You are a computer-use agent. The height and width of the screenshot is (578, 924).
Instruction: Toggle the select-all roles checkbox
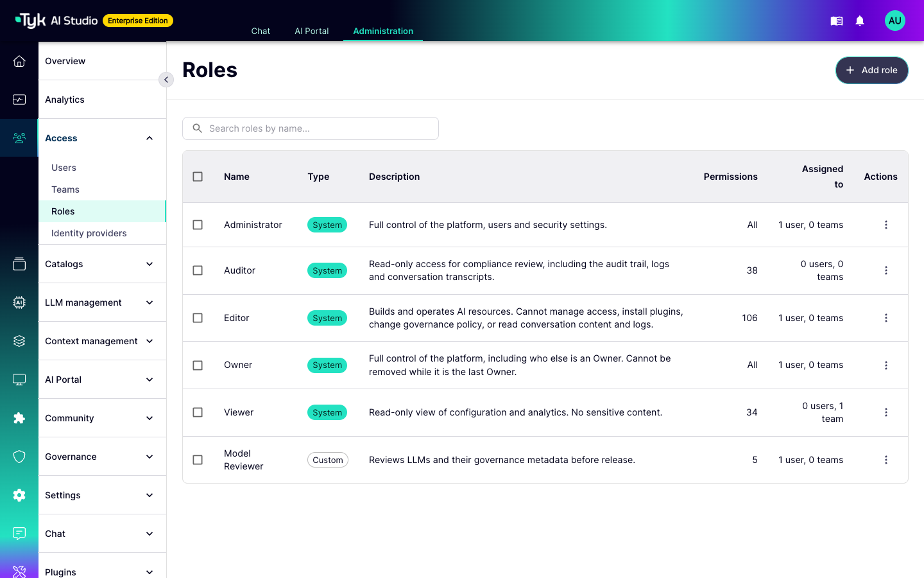point(198,177)
